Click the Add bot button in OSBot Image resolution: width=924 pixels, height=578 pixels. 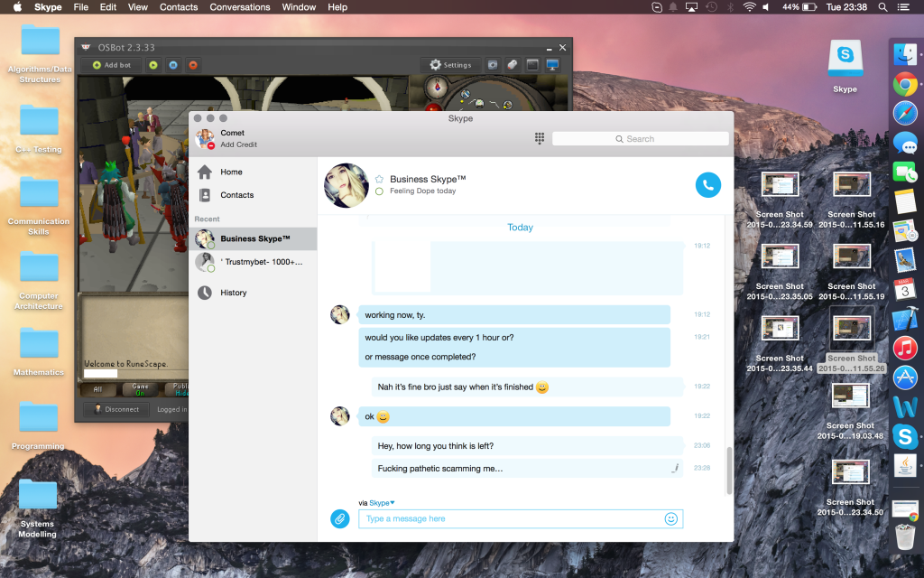(111, 65)
